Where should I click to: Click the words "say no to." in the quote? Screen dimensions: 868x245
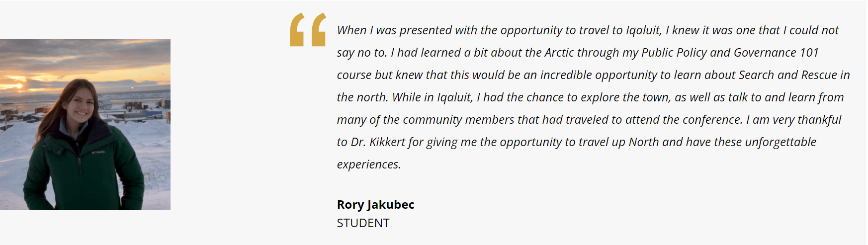(x=361, y=53)
